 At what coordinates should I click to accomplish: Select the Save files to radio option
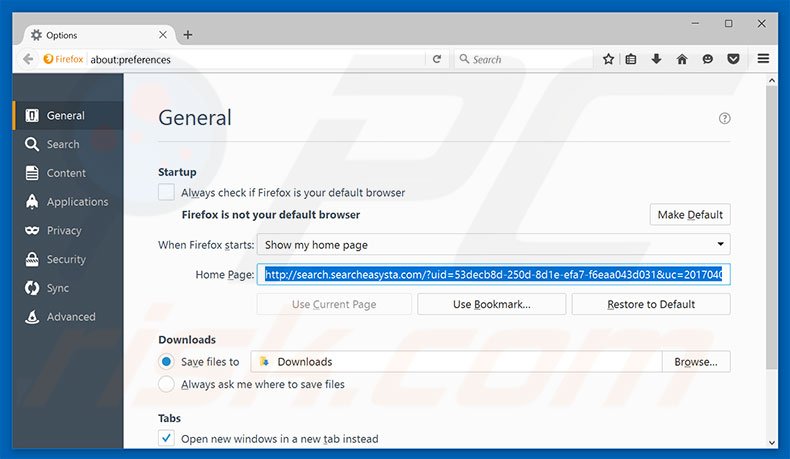point(166,361)
